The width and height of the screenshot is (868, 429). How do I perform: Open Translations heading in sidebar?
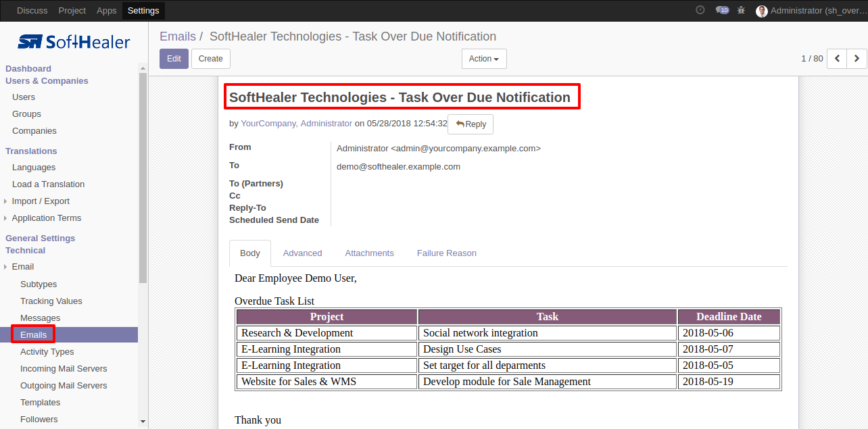[31, 151]
